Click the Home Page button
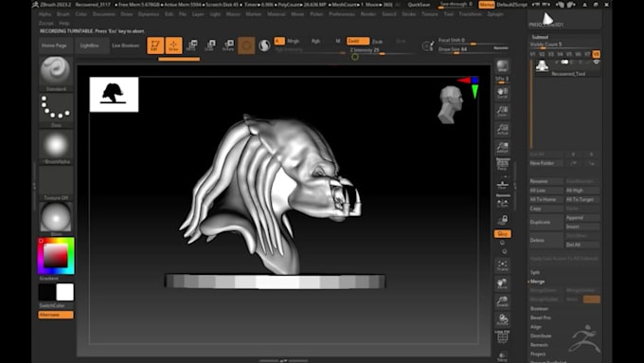This screenshot has height=363, width=644. tap(54, 45)
